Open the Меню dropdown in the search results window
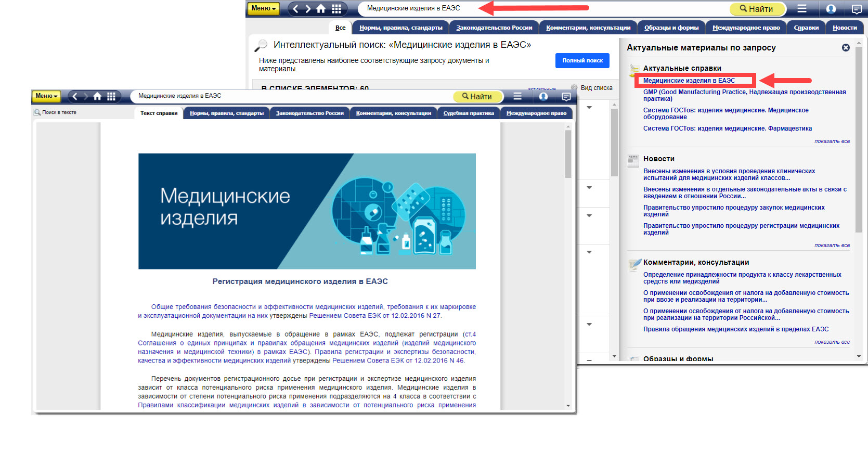The image size is (868, 451). [264, 8]
